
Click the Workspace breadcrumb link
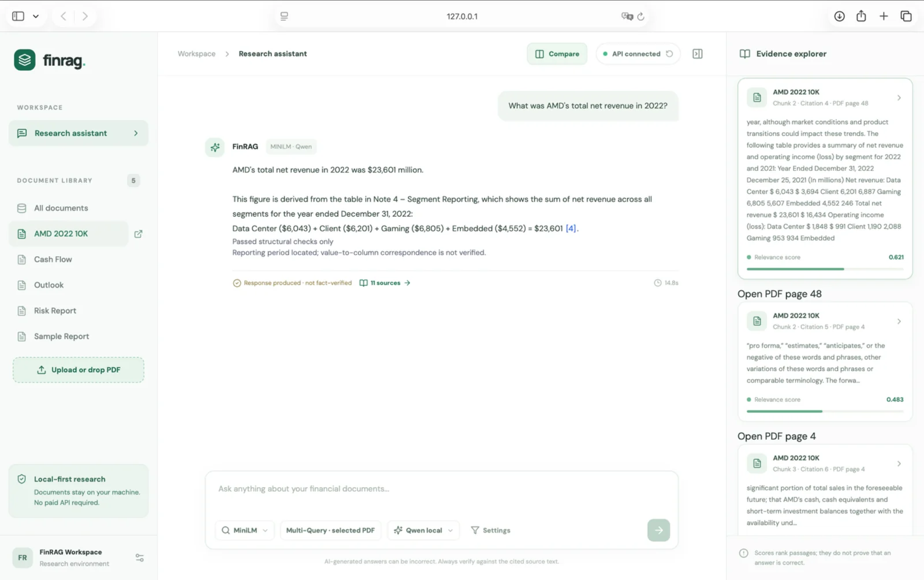pos(196,54)
